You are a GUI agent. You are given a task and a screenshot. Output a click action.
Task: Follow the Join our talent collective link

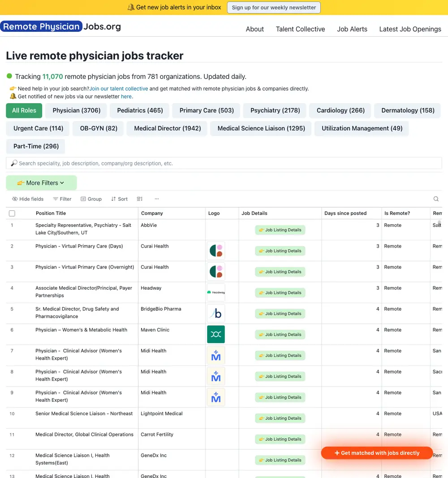coord(118,88)
